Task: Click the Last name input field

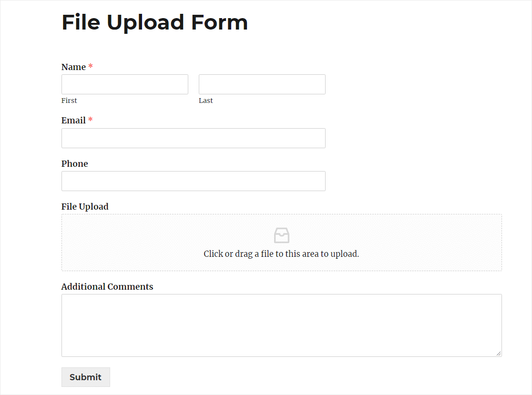Action: [262, 84]
